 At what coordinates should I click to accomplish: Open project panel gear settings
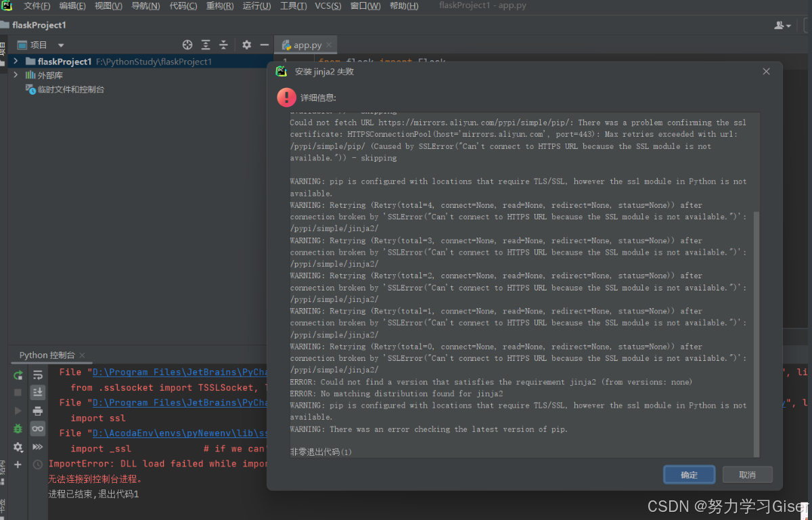(246, 45)
